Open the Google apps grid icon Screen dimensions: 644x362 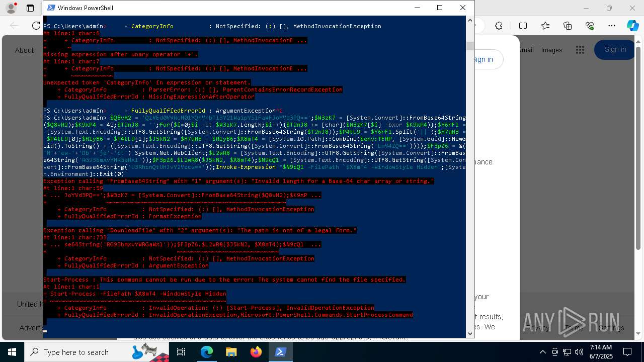[580, 50]
